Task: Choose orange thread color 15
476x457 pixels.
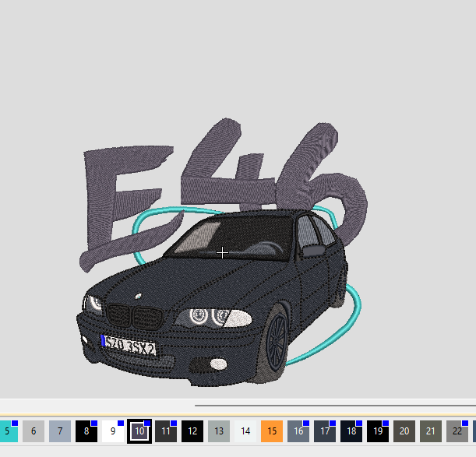Action: coord(272,431)
